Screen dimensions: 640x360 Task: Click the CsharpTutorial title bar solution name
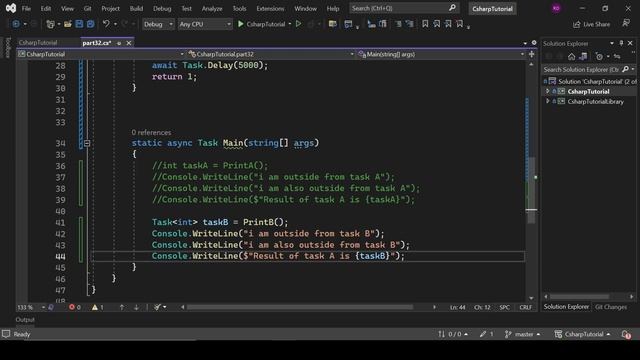492,9
